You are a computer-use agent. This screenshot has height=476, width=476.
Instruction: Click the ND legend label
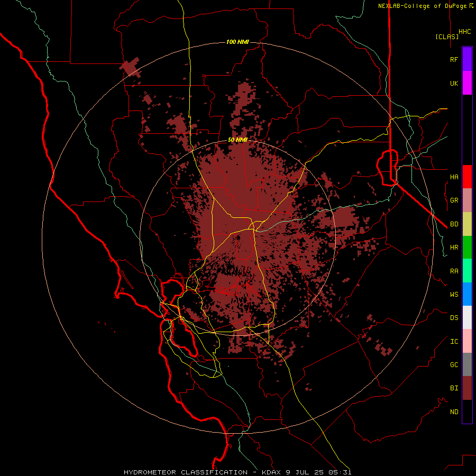454,412
